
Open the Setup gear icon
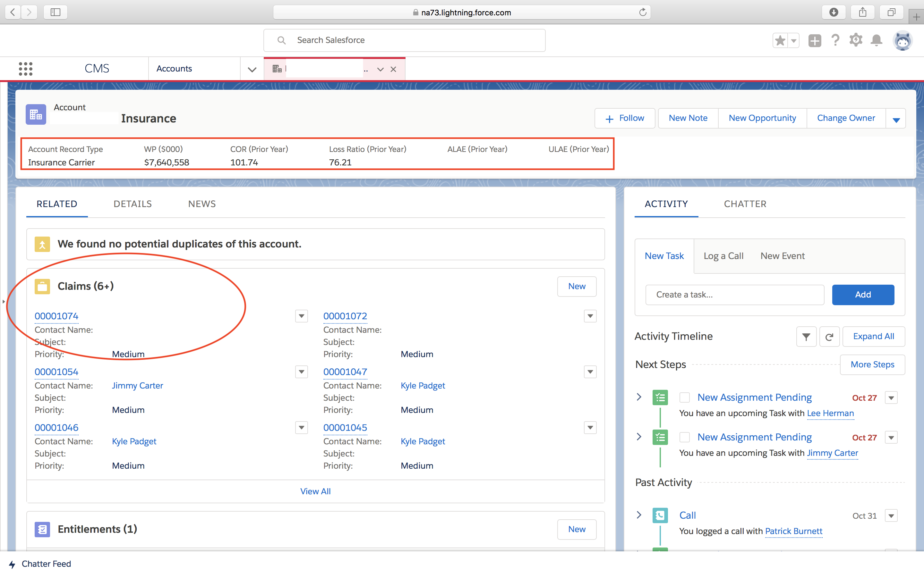coord(856,40)
